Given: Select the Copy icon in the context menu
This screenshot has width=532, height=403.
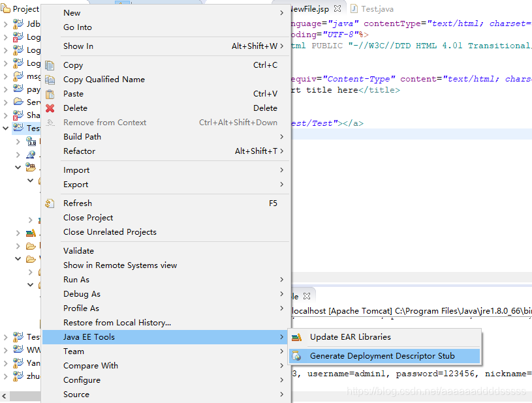Looking at the screenshot, I should (51, 65).
